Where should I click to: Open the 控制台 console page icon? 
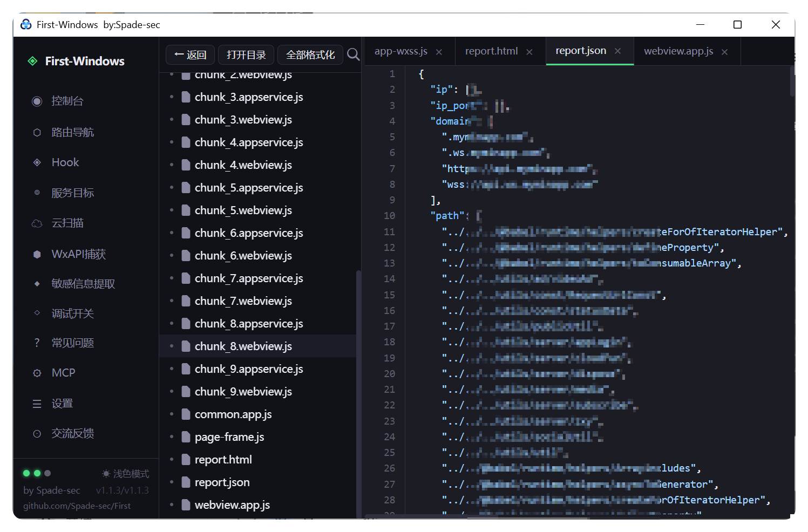pos(37,101)
